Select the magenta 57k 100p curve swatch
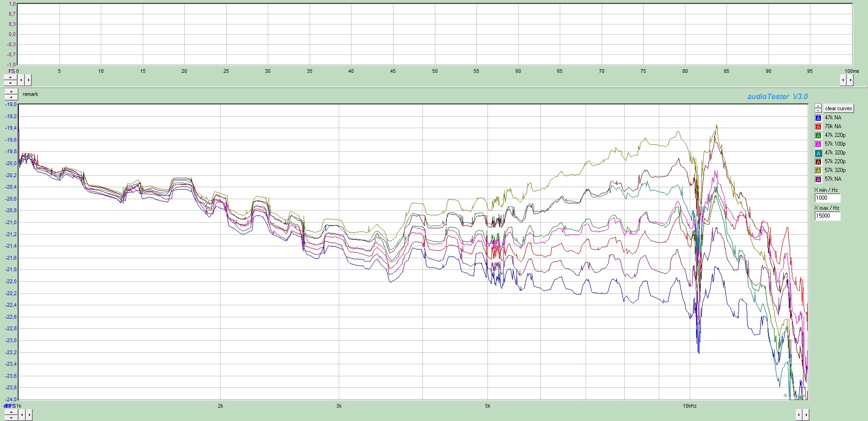 tap(818, 144)
